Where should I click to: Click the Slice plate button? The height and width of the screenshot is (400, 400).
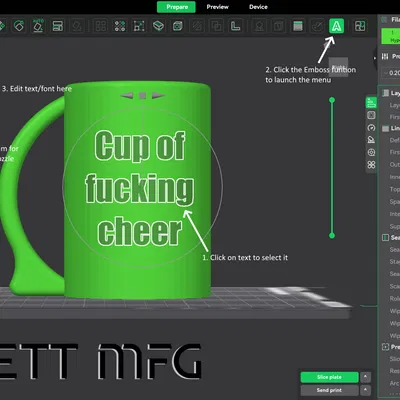click(329, 377)
